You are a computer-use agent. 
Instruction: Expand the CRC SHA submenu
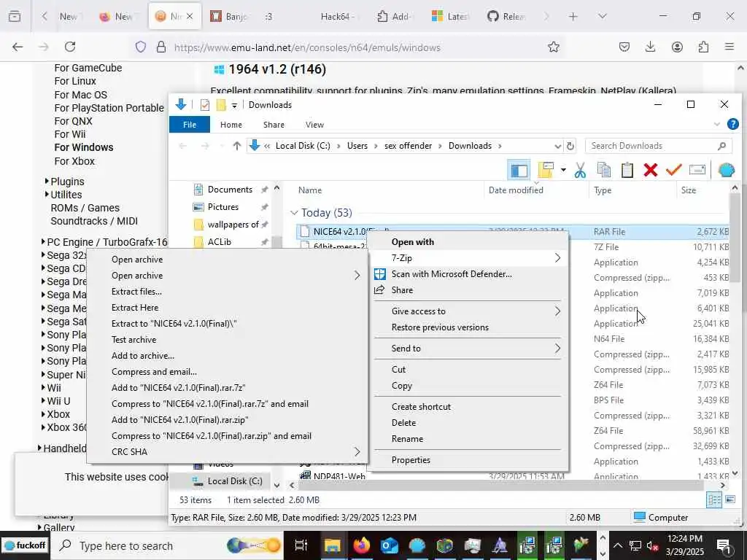pyautogui.click(x=227, y=451)
